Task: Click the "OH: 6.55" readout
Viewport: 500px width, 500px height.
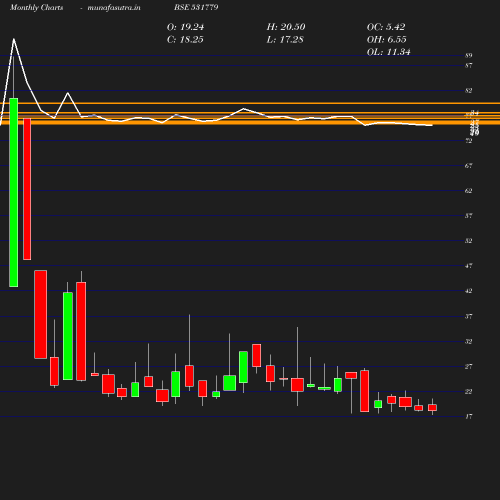Action: [387, 40]
